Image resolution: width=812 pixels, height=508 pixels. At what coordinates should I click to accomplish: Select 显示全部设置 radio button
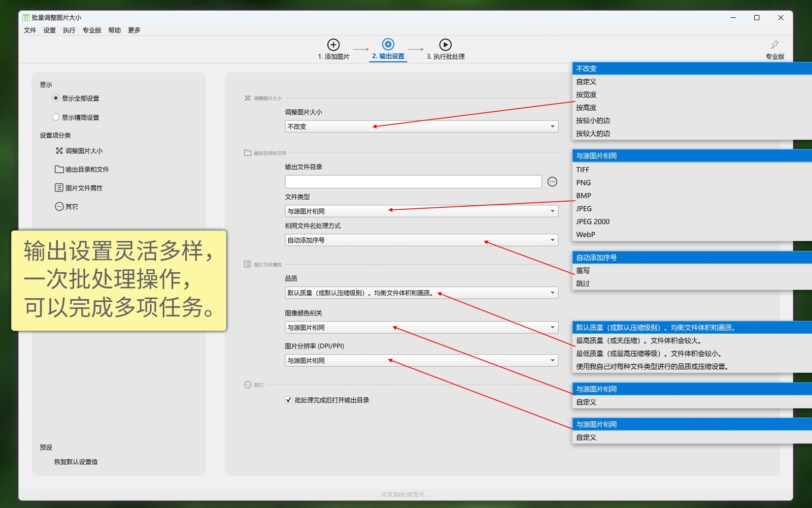pyautogui.click(x=56, y=98)
